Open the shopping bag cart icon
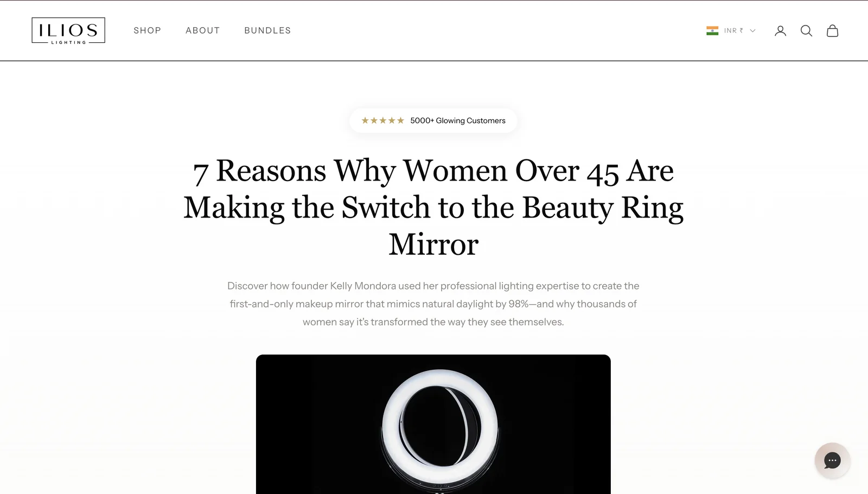Viewport: 868px width, 494px height. [x=832, y=31]
